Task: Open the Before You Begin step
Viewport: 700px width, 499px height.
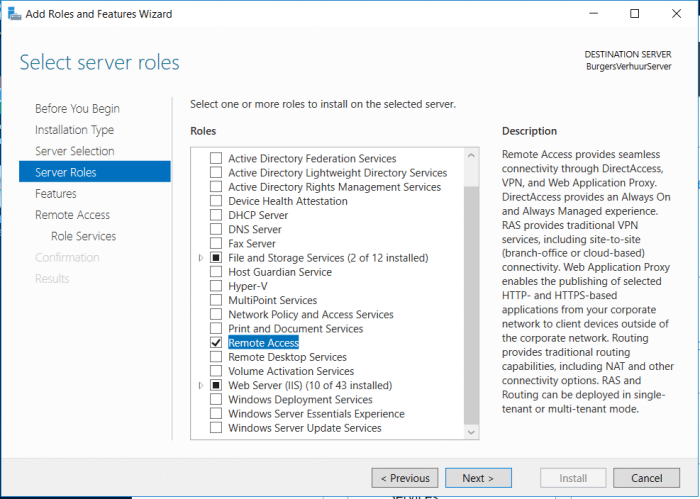Action: pos(77,109)
